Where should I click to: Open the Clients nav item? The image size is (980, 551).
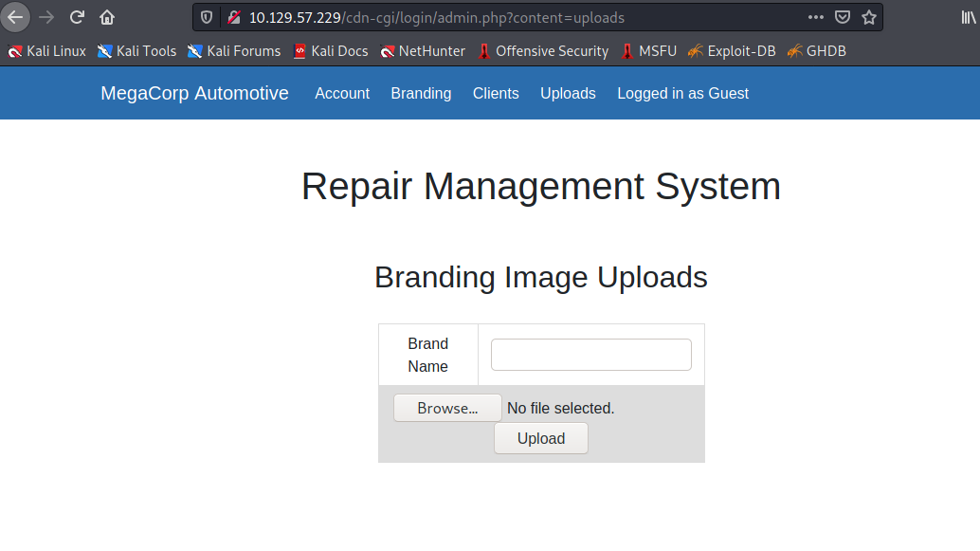pyautogui.click(x=496, y=93)
